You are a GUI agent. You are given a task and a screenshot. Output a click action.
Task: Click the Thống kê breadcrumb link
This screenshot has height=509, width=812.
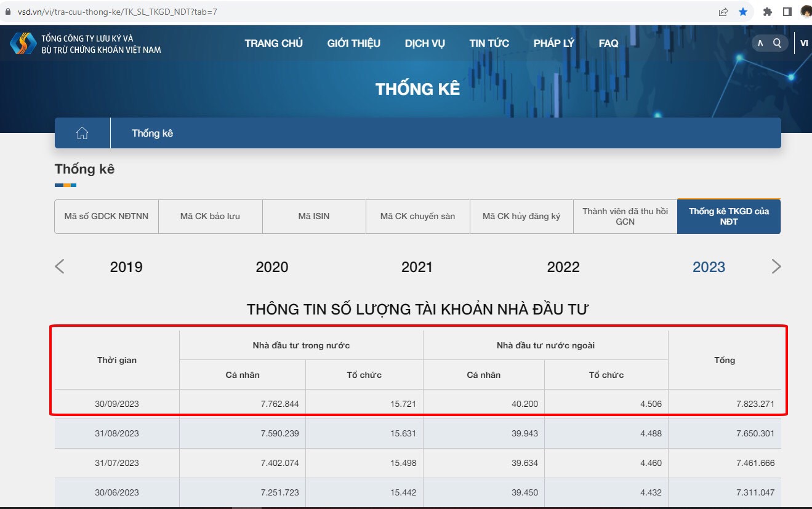[x=152, y=134]
